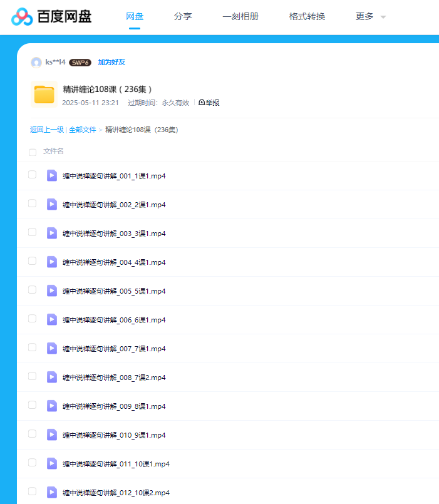Click the 返回上一级 breadcrumb link
Viewport: 439px width, 504px height.
(x=47, y=130)
